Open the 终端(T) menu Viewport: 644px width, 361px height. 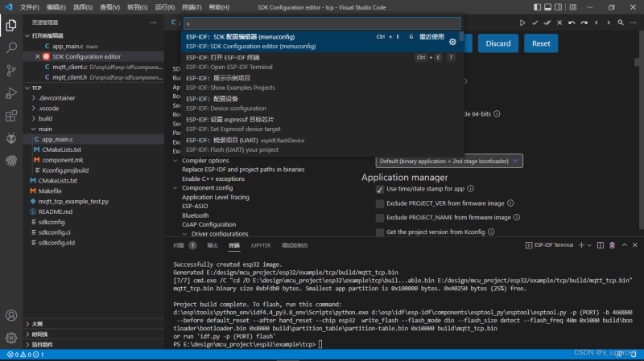click(x=192, y=7)
